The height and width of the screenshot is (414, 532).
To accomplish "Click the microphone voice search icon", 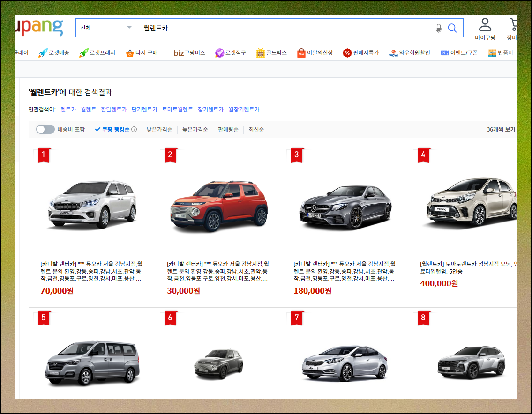I will [438, 28].
